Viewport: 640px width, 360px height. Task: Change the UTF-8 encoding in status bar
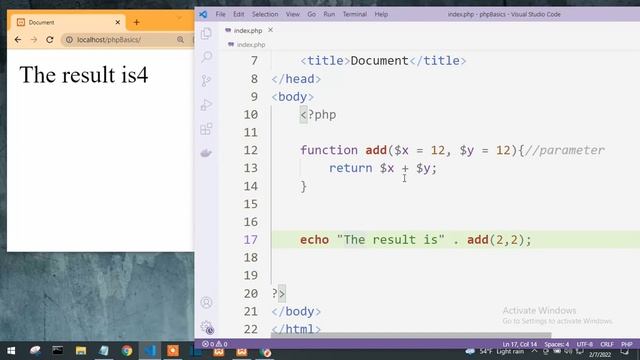point(584,344)
